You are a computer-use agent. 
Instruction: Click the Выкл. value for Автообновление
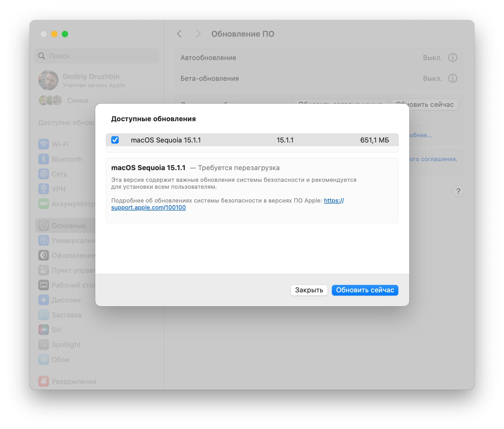point(432,58)
